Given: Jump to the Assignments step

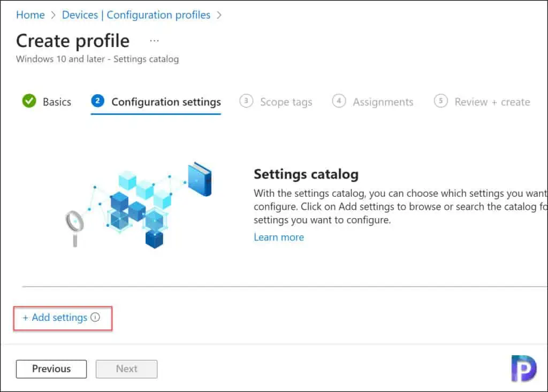Looking at the screenshot, I should tap(372, 102).
